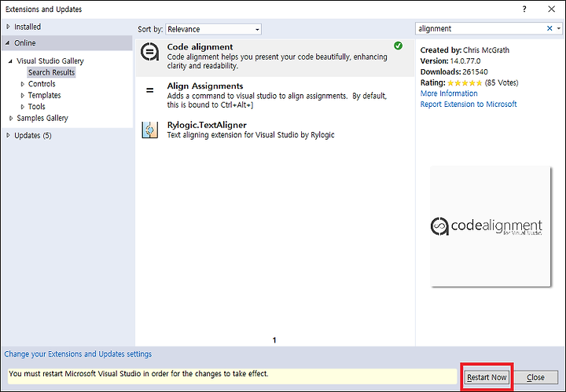The height and width of the screenshot is (392, 566).
Task: Open the Updates (5) section
Action: click(33, 136)
